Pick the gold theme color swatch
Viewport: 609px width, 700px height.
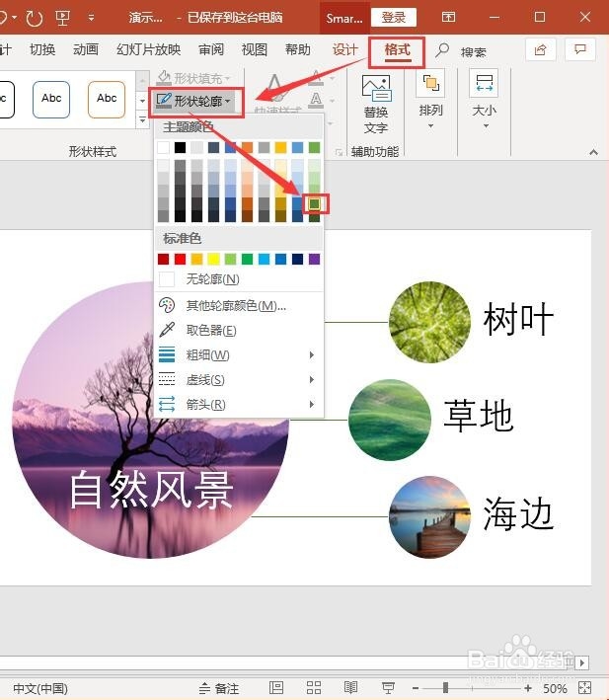tap(280, 147)
